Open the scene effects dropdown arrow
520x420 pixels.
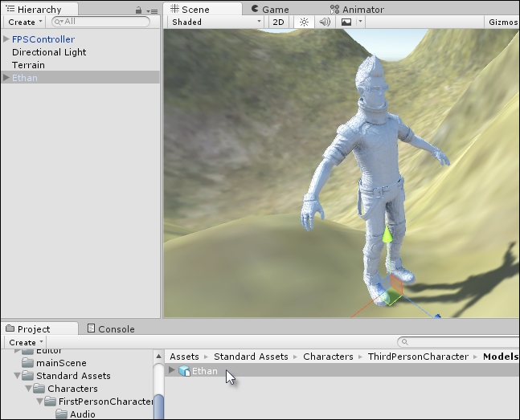[x=361, y=22]
